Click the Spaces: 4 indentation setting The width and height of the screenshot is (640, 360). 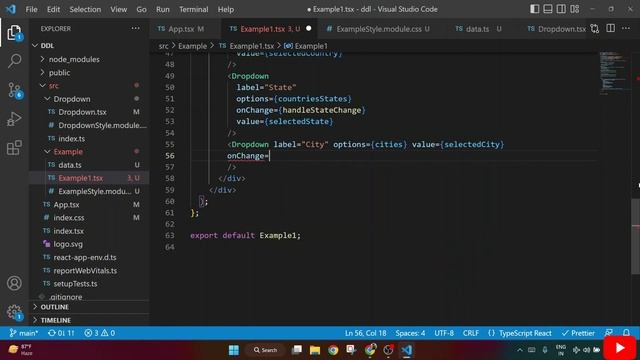pyautogui.click(x=410, y=333)
